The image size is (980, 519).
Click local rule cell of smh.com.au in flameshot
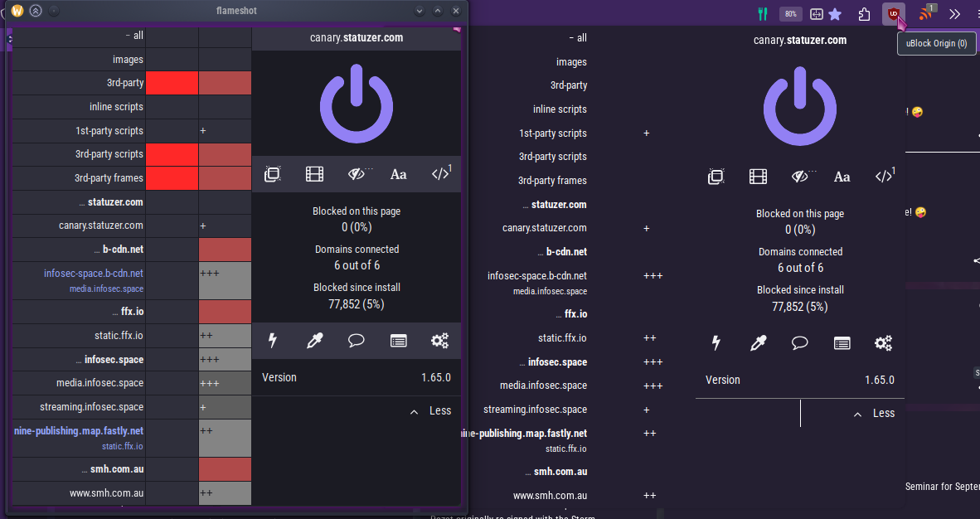pyautogui.click(x=225, y=469)
